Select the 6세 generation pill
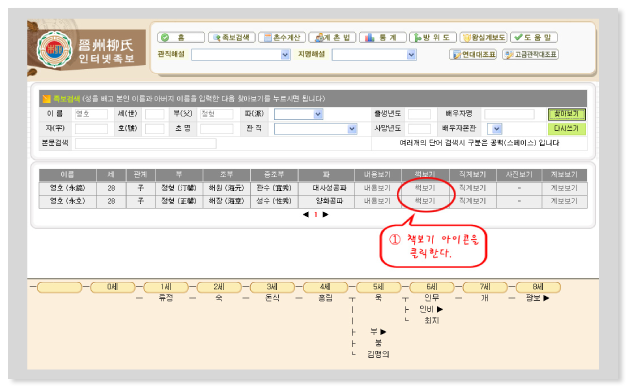The image size is (629, 389). click(432, 287)
